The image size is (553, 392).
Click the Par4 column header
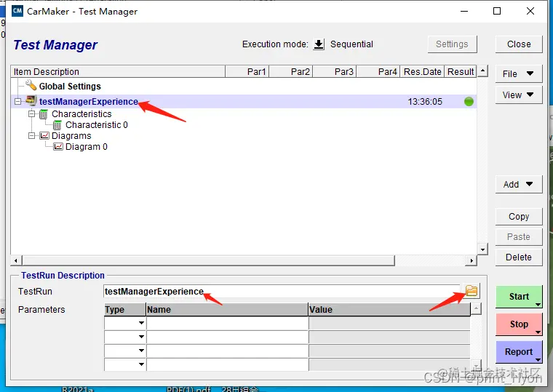(x=378, y=71)
